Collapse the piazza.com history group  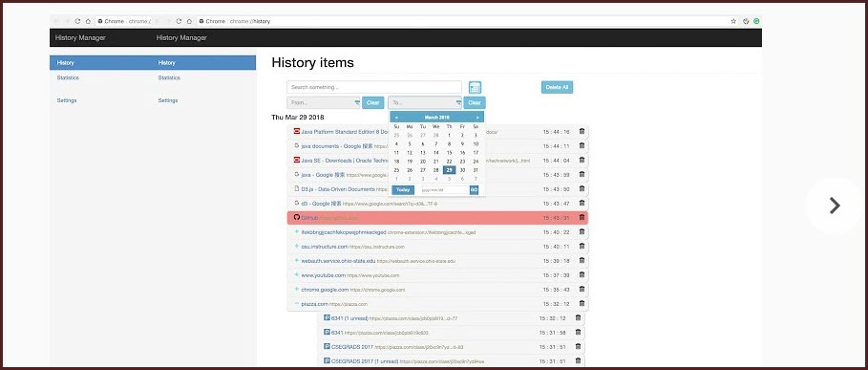click(297, 303)
